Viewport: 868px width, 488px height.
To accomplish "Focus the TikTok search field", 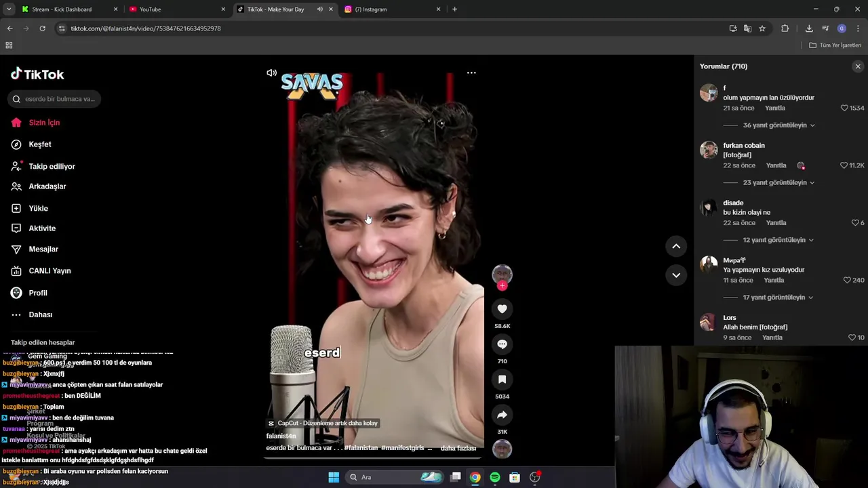I will click(x=54, y=99).
